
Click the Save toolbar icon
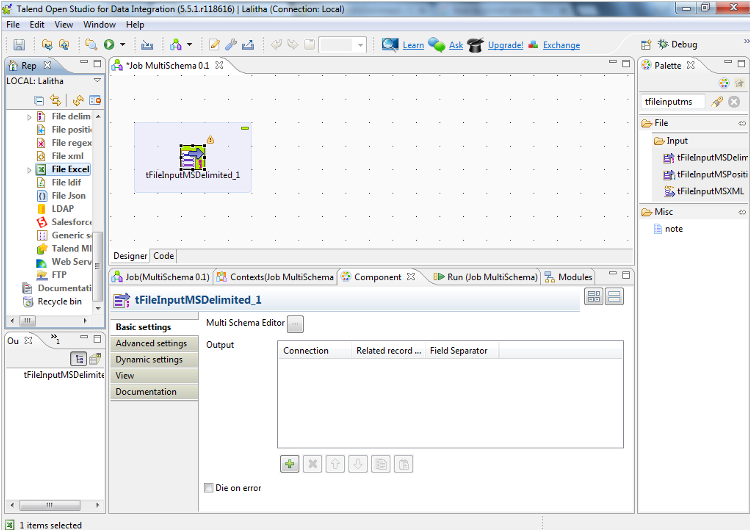point(19,44)
